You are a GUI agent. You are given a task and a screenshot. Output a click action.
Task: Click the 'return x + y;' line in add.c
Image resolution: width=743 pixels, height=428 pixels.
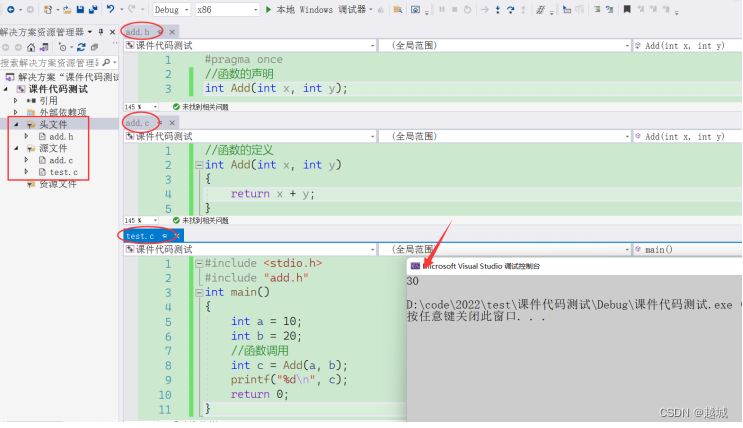pos(272,194)
